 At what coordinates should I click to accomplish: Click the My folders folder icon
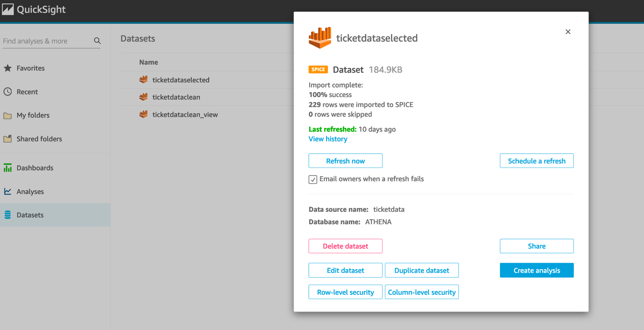pyautogui.click(x=7, y=115)
